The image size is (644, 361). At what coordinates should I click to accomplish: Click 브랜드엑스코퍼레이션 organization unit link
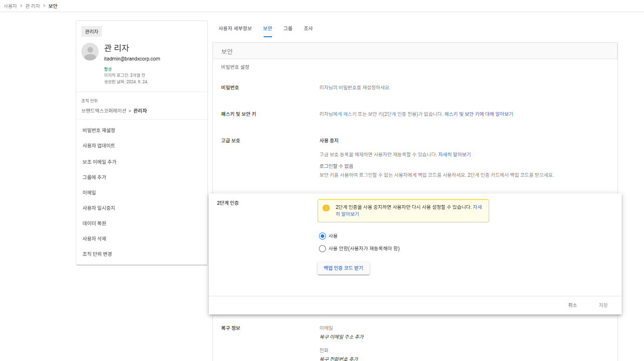(104, 111)
